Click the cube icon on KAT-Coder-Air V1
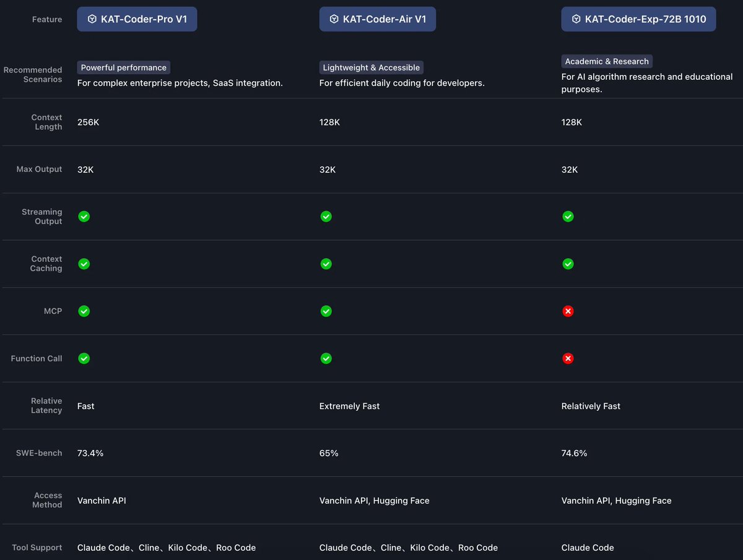The width and height of the screenshot is (743, 560). tap(334, 19)
